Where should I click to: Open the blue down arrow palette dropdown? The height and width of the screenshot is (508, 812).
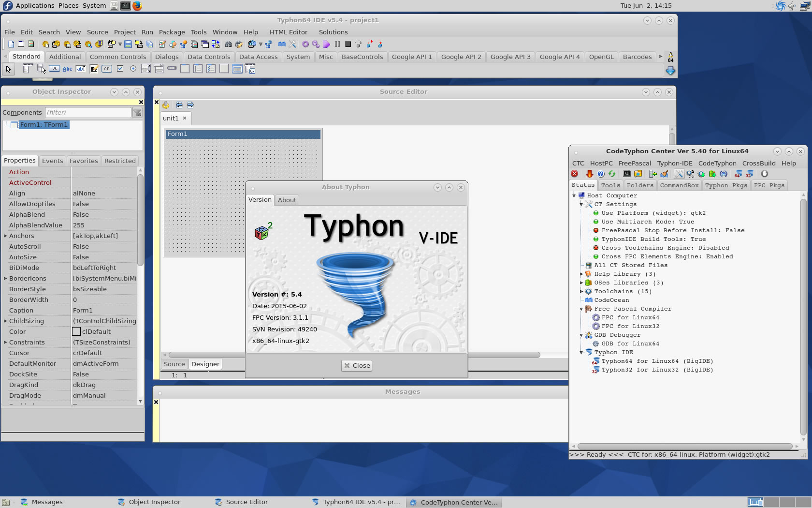point(670,71)
